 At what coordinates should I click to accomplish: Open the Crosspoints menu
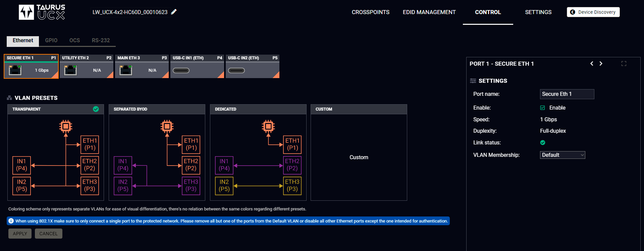tap(371, 12)
